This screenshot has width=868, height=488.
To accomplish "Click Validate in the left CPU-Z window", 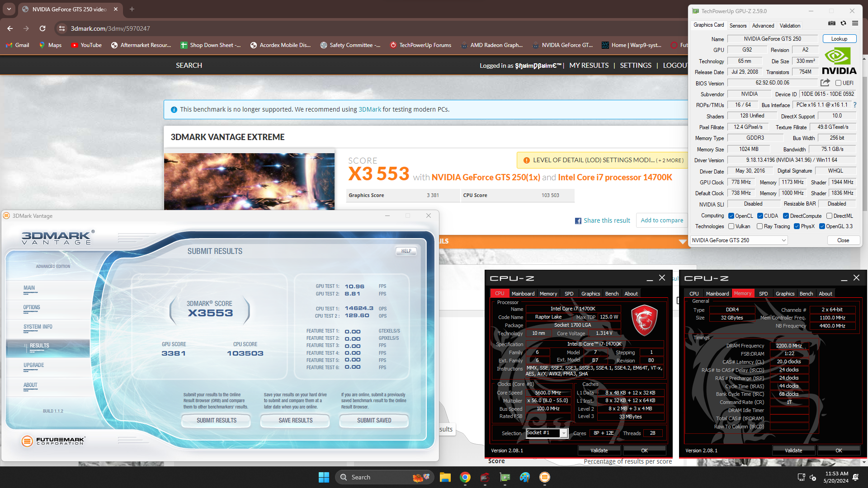I will [599, 450].
